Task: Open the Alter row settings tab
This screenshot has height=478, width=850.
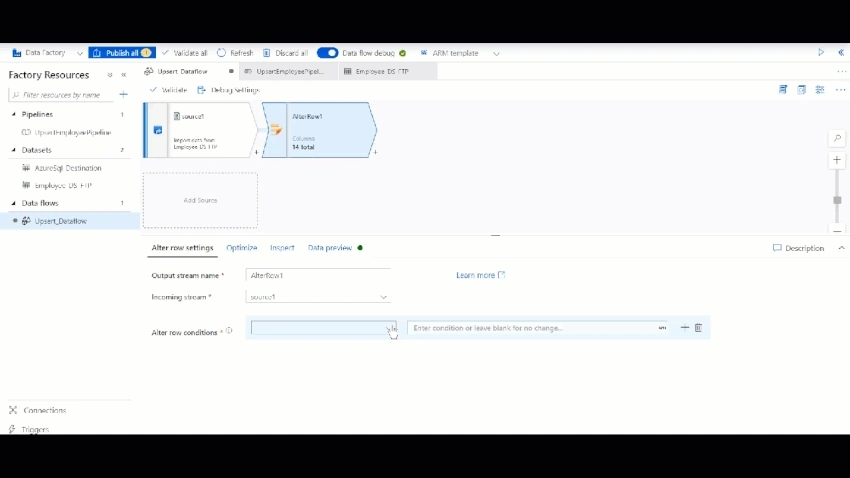Action: (182, 248)
